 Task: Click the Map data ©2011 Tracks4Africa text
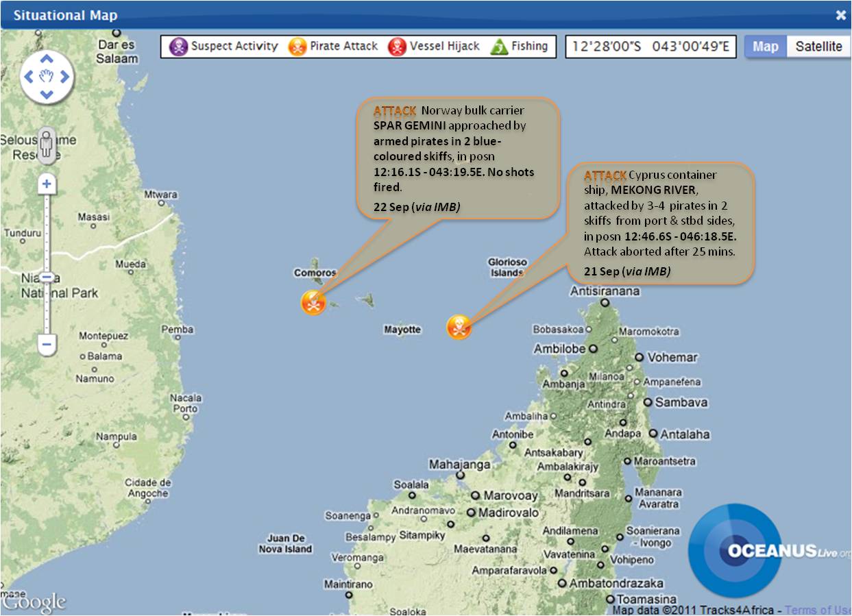pyautogui.click(x=693, y=609)
